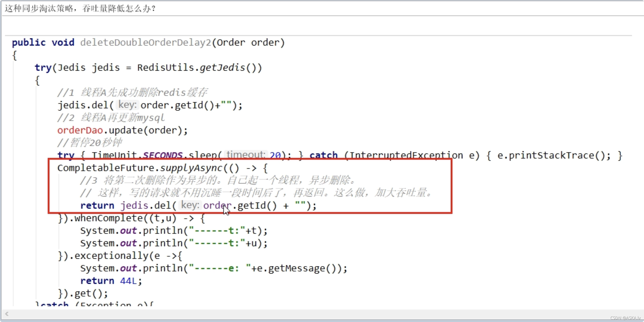Click the heading text about 吞吐量降低怎么办
This screenshot has height=322, width=644.
[x=80, y=9]
